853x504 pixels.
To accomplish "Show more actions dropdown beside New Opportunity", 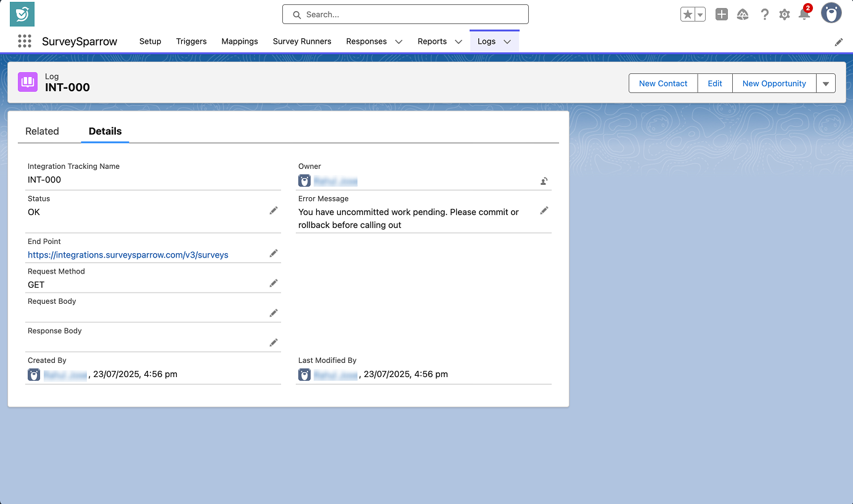I will (x=826, y=84).
